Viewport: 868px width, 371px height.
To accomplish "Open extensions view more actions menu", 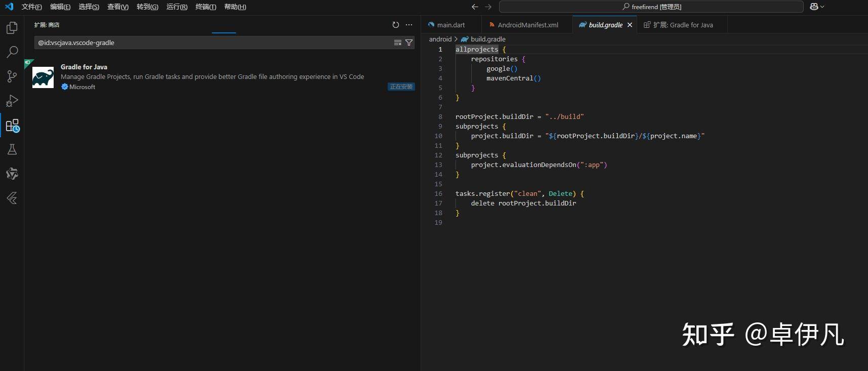I will point(409,25).
